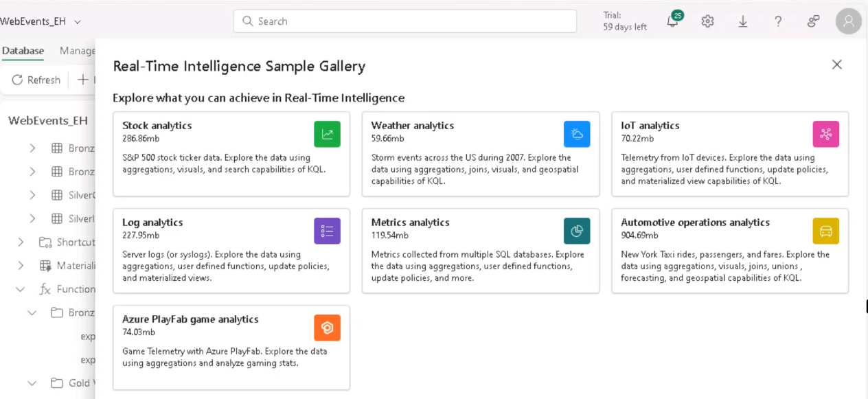
Task: Click the green Stock analytics chart icon
Action: [x=327, y=134]
